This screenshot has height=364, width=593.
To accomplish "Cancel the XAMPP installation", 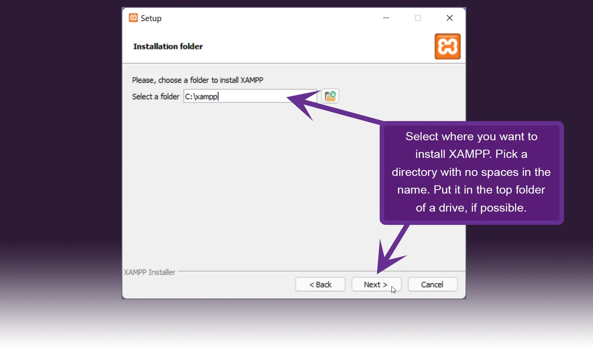I will click(432, 284).
